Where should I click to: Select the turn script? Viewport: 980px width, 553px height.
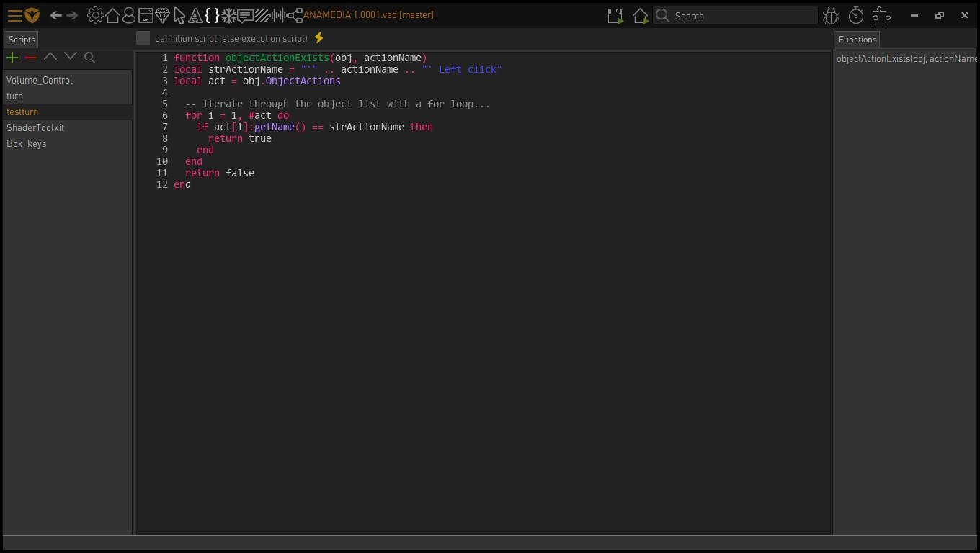coord(68,96)
